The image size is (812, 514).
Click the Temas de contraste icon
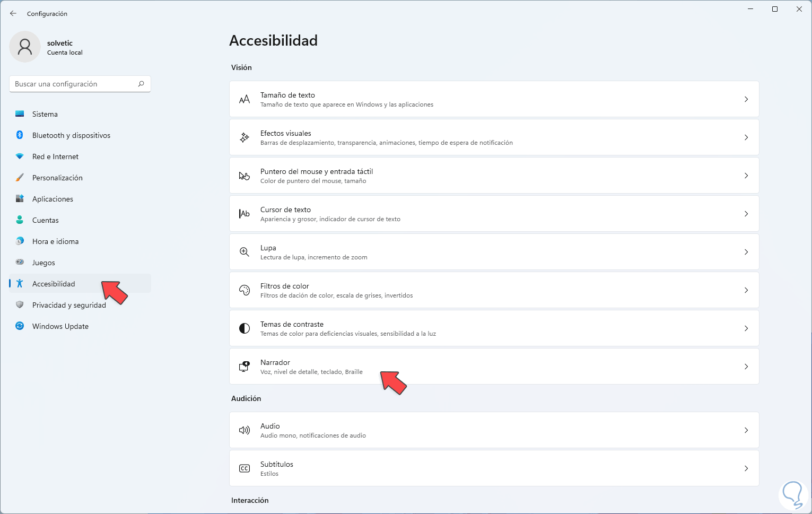245,328
